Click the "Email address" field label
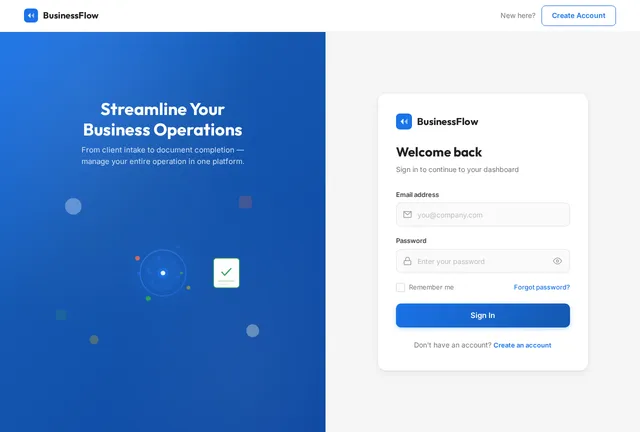640x432 pixels. coord(417,195)
